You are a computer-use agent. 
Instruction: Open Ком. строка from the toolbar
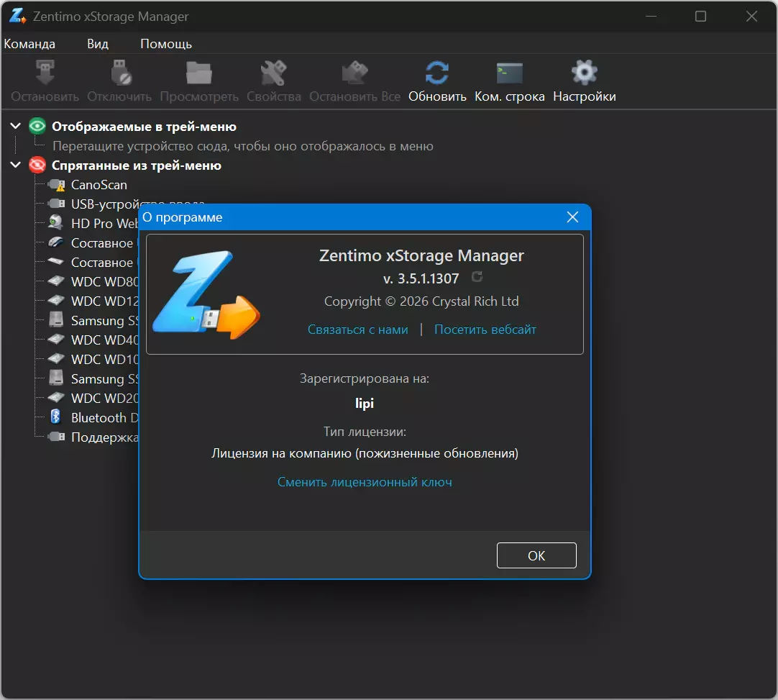coord(510,73)
